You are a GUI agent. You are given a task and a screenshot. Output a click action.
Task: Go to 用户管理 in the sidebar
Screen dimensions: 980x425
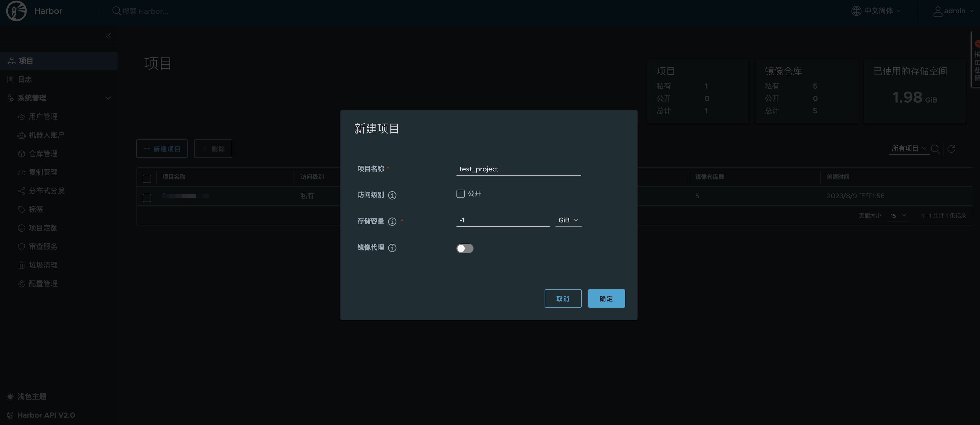43,116
